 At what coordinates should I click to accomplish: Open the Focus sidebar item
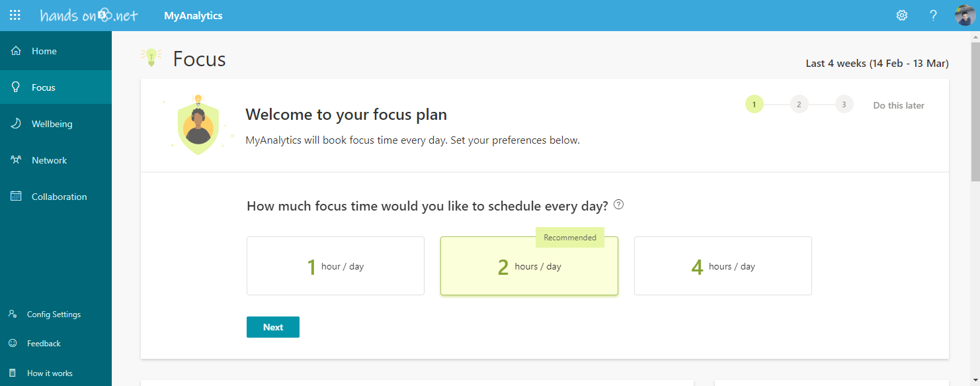point(44,87)
